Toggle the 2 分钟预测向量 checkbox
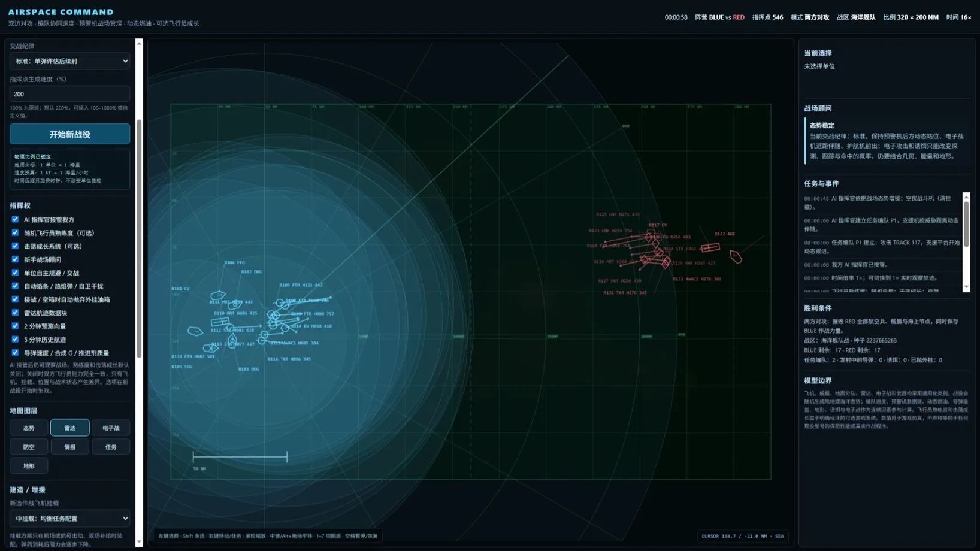The width and height of the screenshot is (980, 551). pos(15,326)
